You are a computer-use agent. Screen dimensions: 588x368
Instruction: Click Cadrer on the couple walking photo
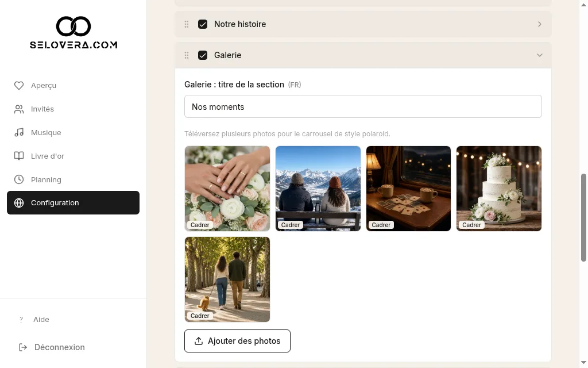pos(200,316)
